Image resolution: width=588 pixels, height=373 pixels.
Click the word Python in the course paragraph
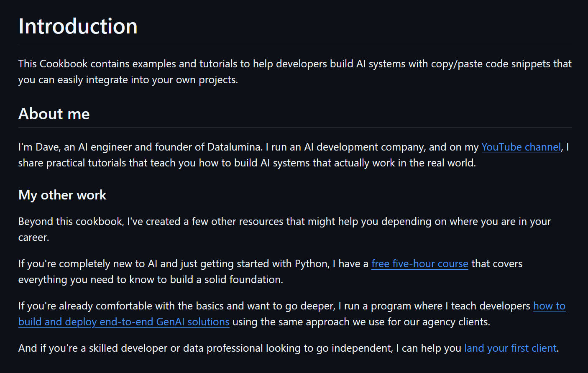(x=312, y=264)
